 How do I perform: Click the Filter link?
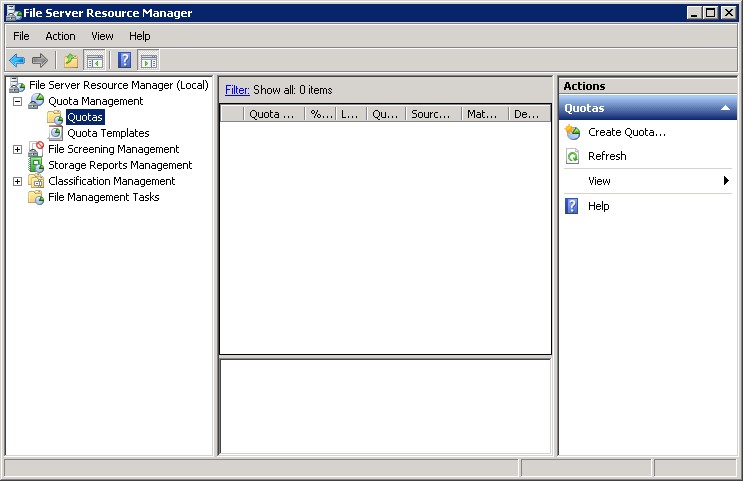tap(237, 90)
